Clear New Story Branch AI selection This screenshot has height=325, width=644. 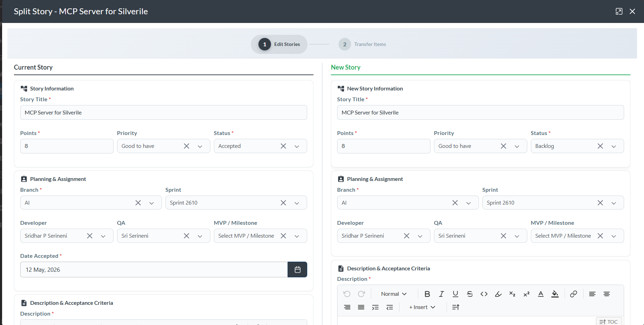coord(455,203)
